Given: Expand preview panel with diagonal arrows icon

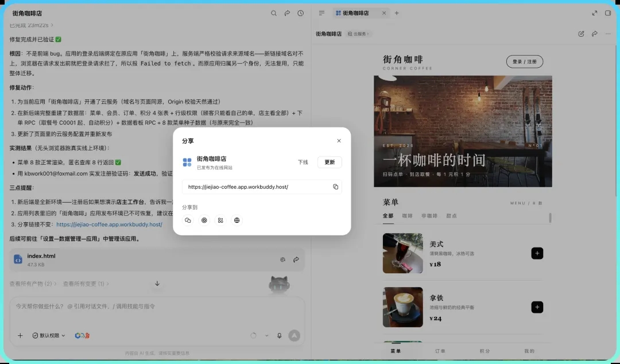Looking at the screenshot, I should [x=594, y=13].
